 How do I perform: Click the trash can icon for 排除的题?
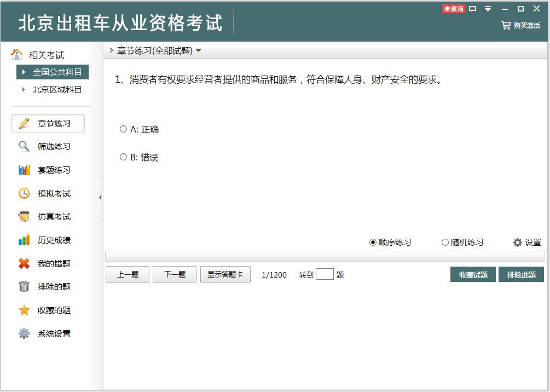pyautogui.click(x=24, y=286)
